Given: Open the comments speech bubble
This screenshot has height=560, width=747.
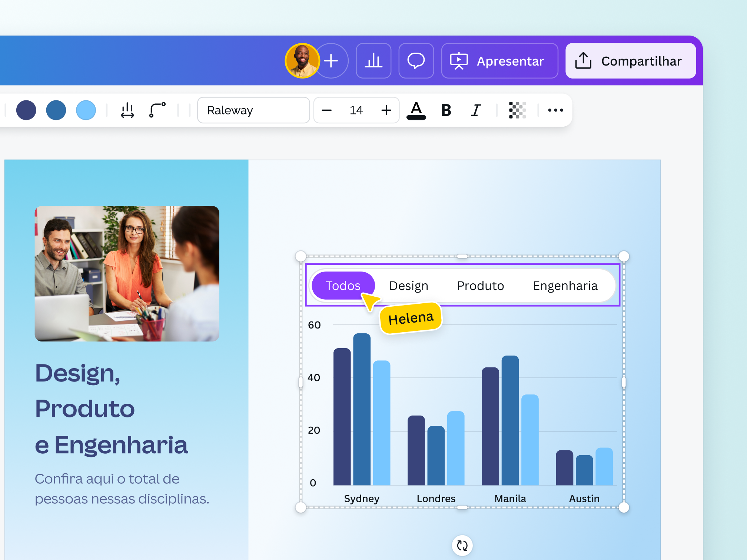Looking at the screenshot, I should [416, 61].
